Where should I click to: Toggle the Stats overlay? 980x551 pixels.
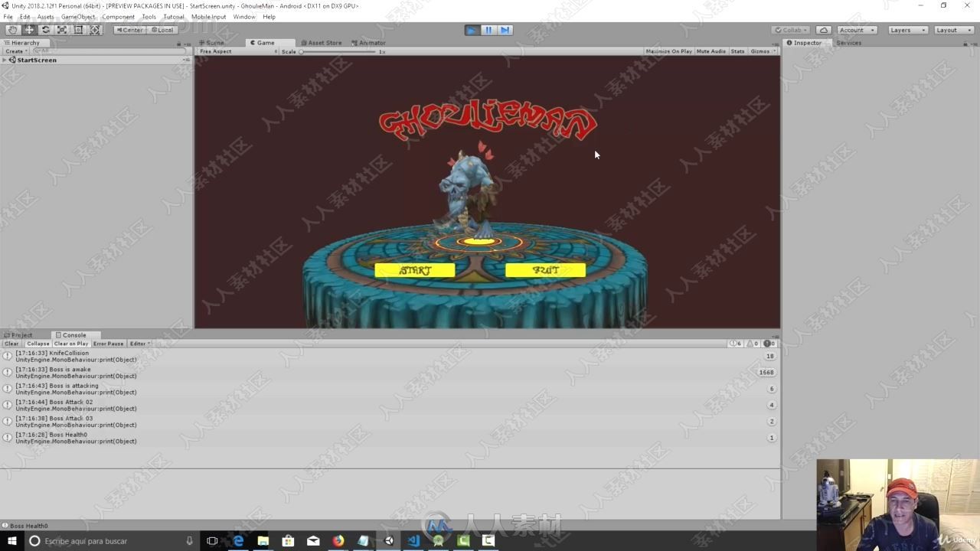coord(737,51)
